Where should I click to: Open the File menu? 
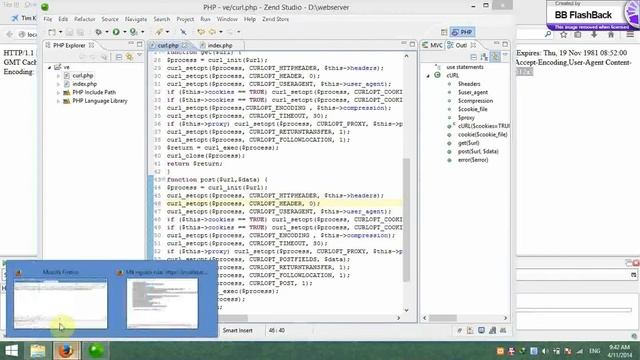[48, 19]
